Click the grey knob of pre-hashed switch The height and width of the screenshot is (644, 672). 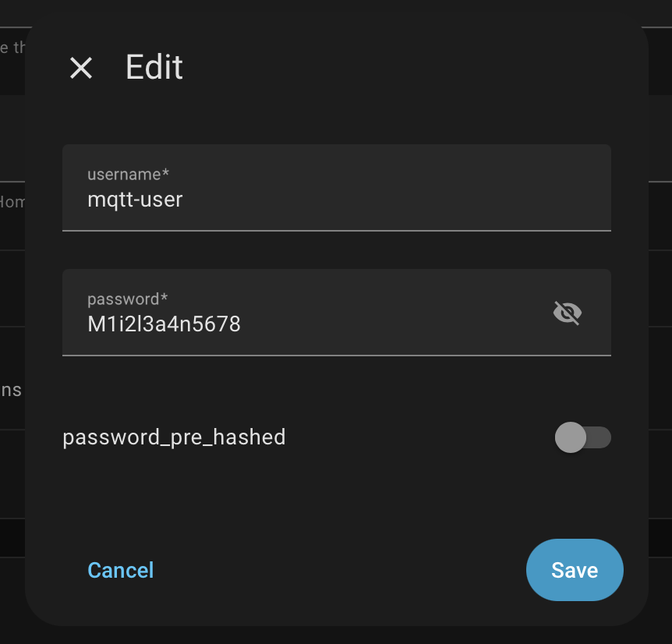click(571, 437)
